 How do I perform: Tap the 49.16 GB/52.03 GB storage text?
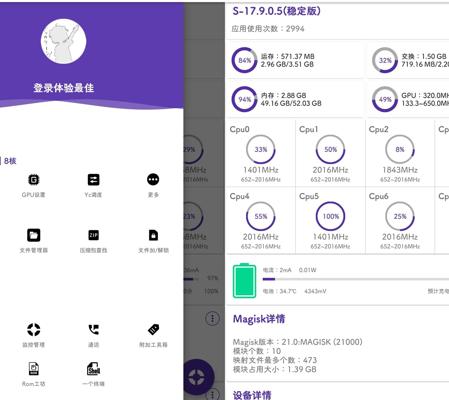[291, 103]
